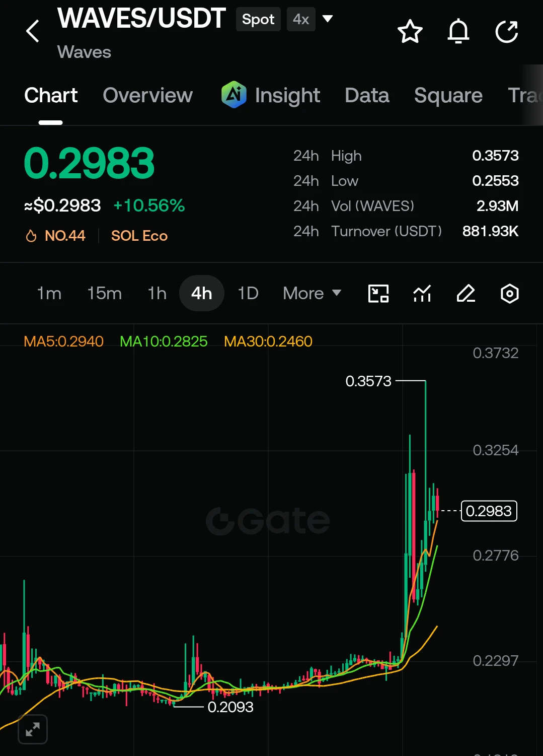
Task: Tap the 0.2776 price axis label
Action: [x=495, y=556]
